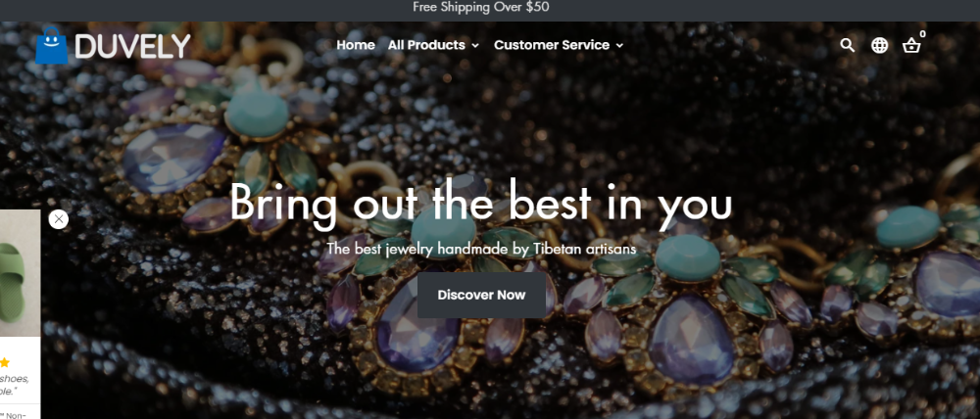Viewport: 980px width, 419px height.
Task: Click the DUVELY brand name text
Action: tap(132, 46)
